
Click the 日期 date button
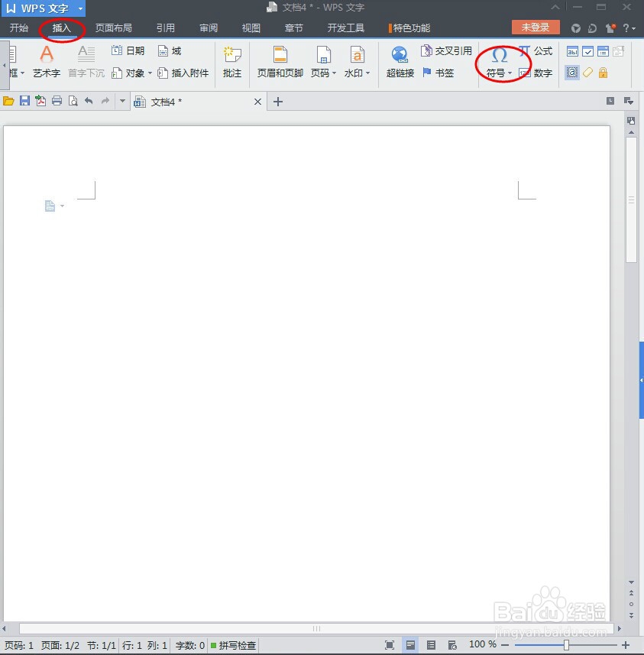pyautogui.click(x=128, y=51)
